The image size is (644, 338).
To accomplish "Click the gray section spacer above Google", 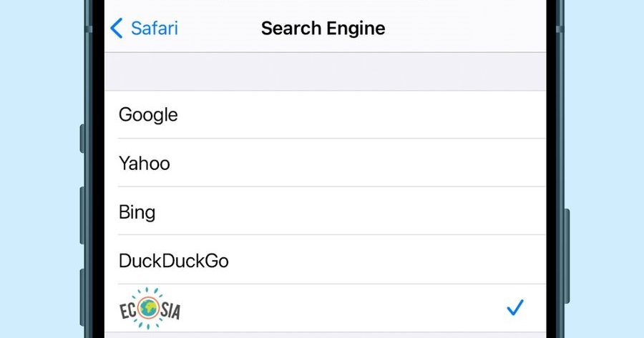I will tap(325, 71).
